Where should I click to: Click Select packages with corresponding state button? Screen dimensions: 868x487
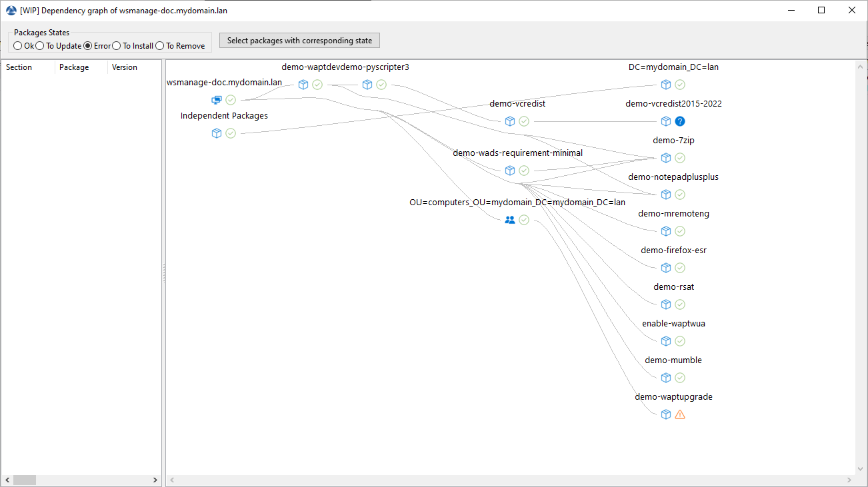pyautogui.click(x=299, y=41)
